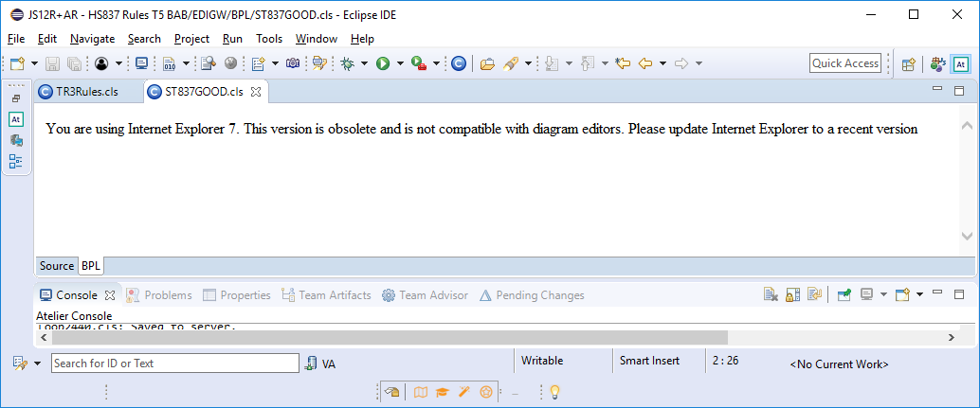Open the Back history dropdown

pos(662,63)
